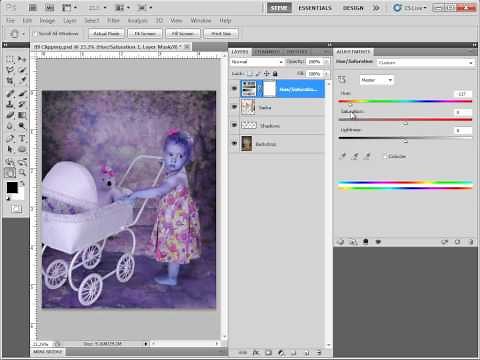Click the Hue slider handle

pos(350,105)
